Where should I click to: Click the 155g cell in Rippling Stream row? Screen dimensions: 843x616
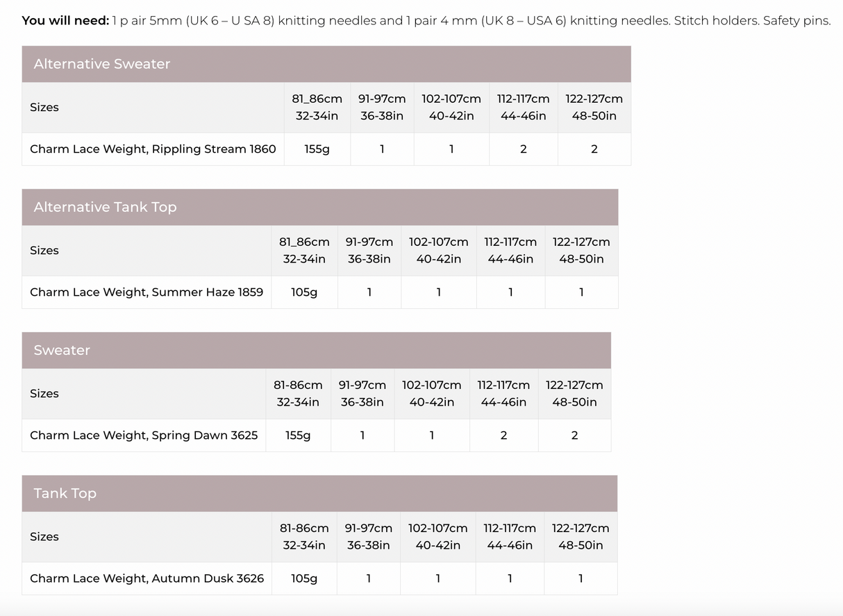coord(317,149)
